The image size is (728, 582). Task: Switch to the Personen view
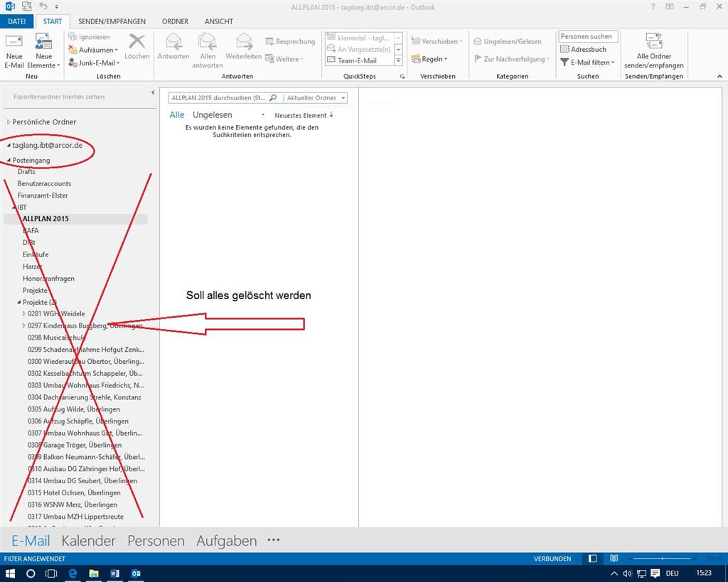(156, 541)
